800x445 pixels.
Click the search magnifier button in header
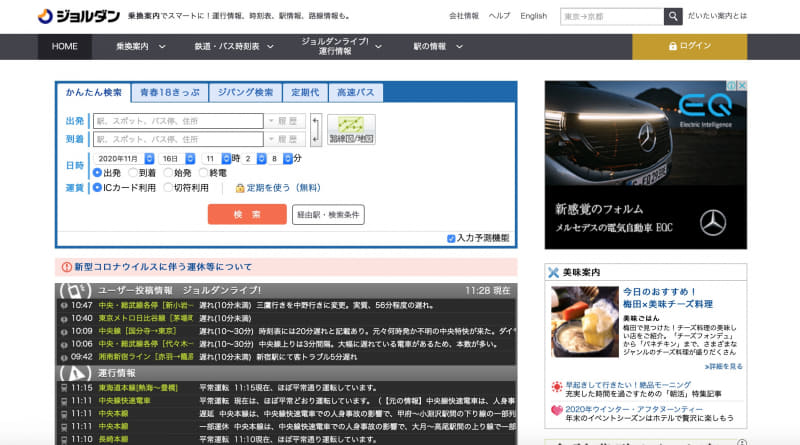coord(673,16)
